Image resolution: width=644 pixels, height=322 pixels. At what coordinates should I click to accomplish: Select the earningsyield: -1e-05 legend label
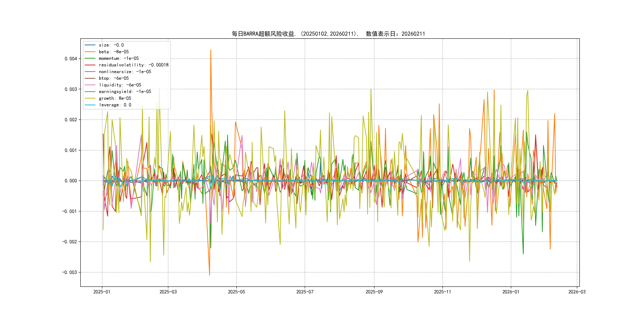point(125,91)
